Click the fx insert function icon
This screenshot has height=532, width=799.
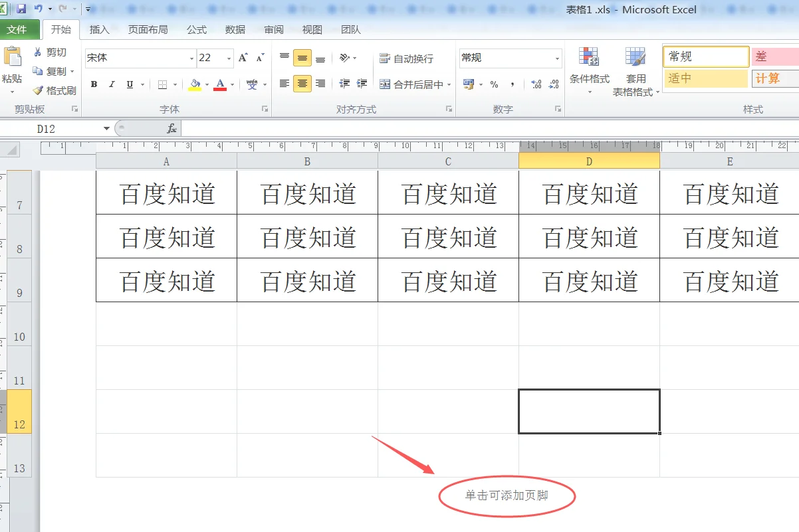point(171,128)
